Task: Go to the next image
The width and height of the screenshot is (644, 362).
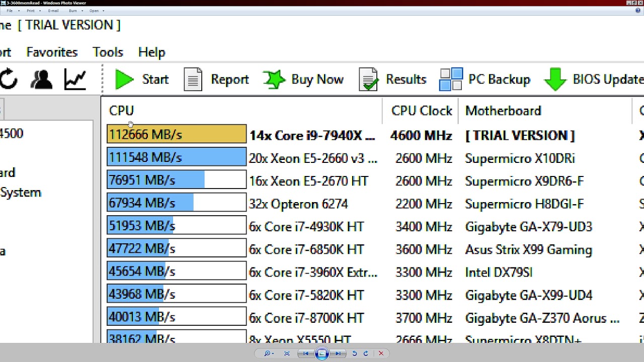Action: [339, 353]
